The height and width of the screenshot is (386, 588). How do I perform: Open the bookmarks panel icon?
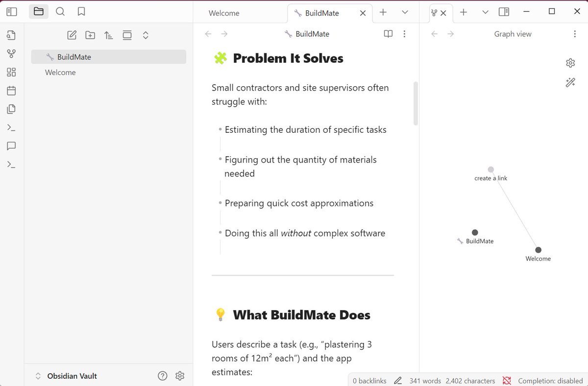click(x=81, y=11)
